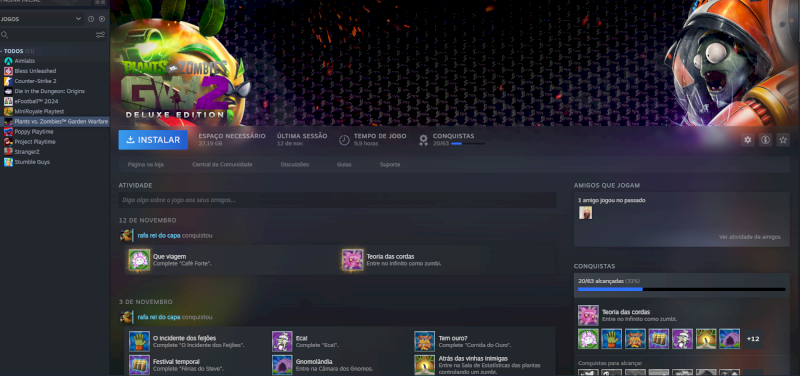Viewport: 800px width, 376px height.
Task: Click the Tem ouro? achievement icon
Action: click(424, 341)
